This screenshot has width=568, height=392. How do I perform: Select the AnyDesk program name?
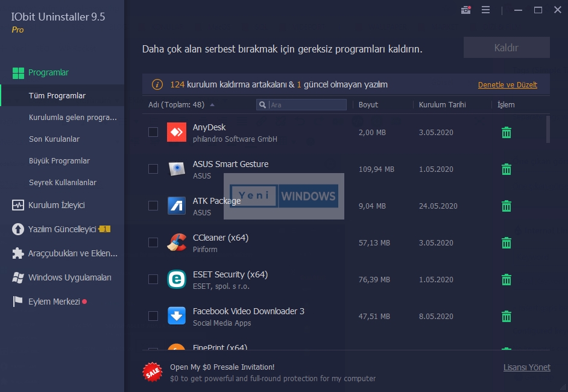click(209, 127)
